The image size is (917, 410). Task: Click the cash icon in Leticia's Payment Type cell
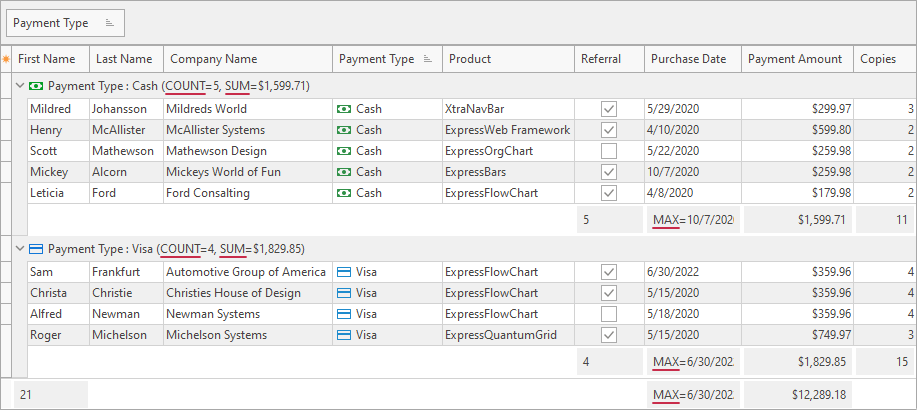344,193
